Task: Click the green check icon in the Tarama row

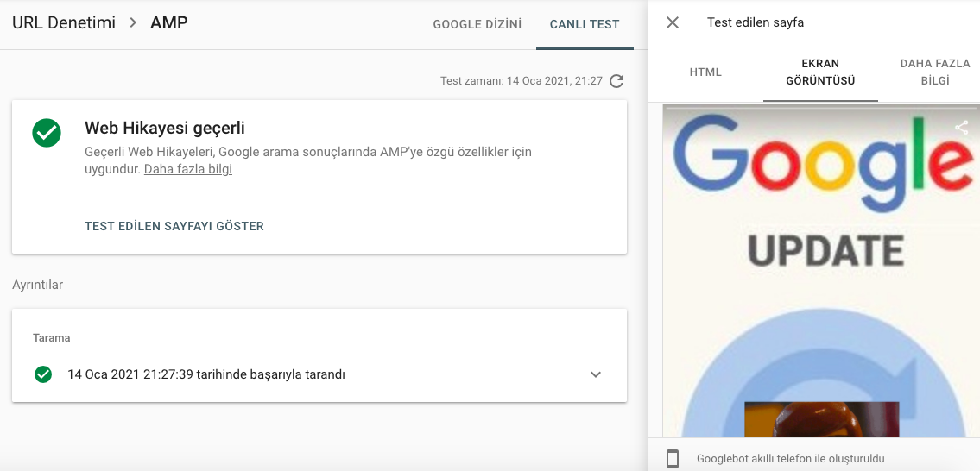Action: coord(42,374)
